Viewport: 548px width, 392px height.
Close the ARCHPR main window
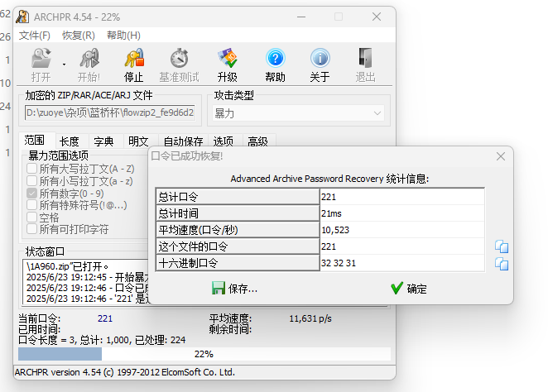tap(377, 17)
